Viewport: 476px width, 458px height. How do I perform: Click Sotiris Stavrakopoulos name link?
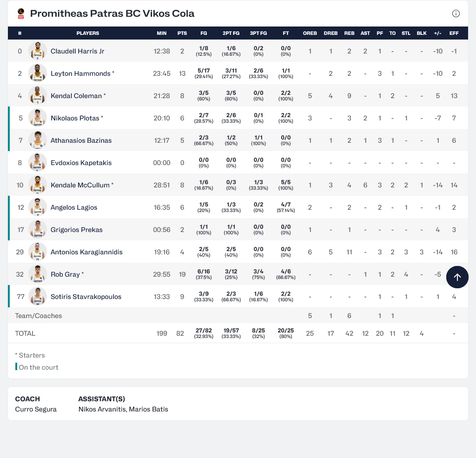pyautogui.click(x=86, y=297)
